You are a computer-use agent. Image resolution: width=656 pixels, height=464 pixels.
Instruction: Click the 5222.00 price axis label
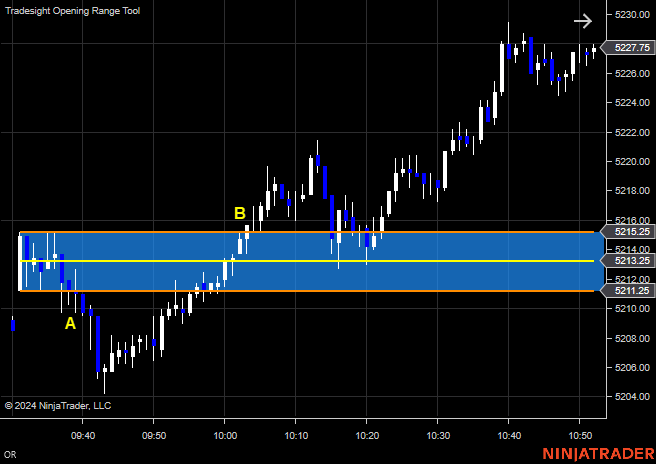click(x=632, y=133)
